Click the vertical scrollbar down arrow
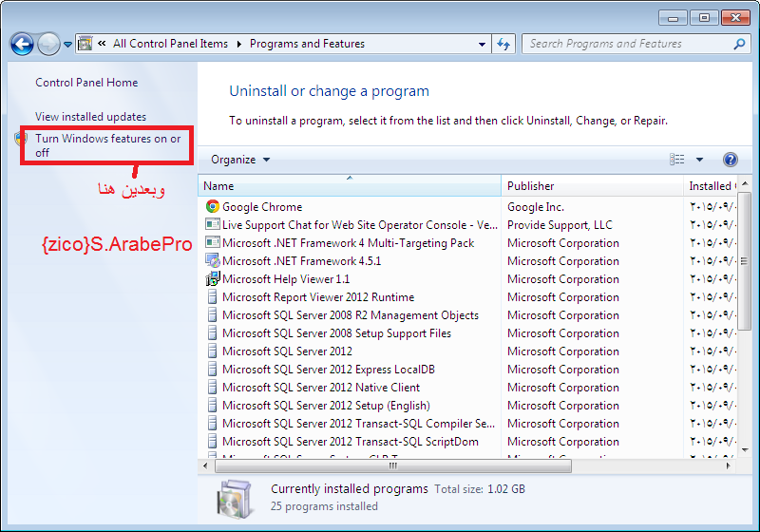Screen dimensions: 760x532 pyautogui.click(x=745, y=450)
